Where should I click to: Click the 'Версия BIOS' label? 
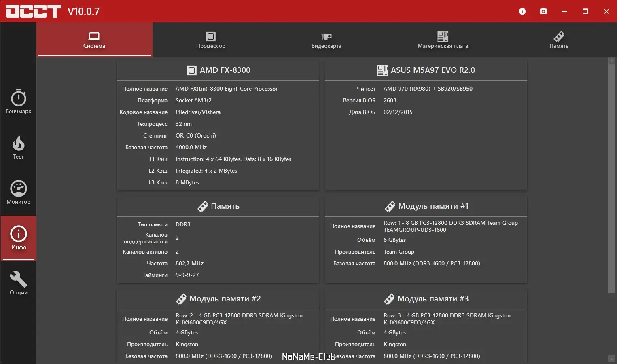click(x=359, y=101)
